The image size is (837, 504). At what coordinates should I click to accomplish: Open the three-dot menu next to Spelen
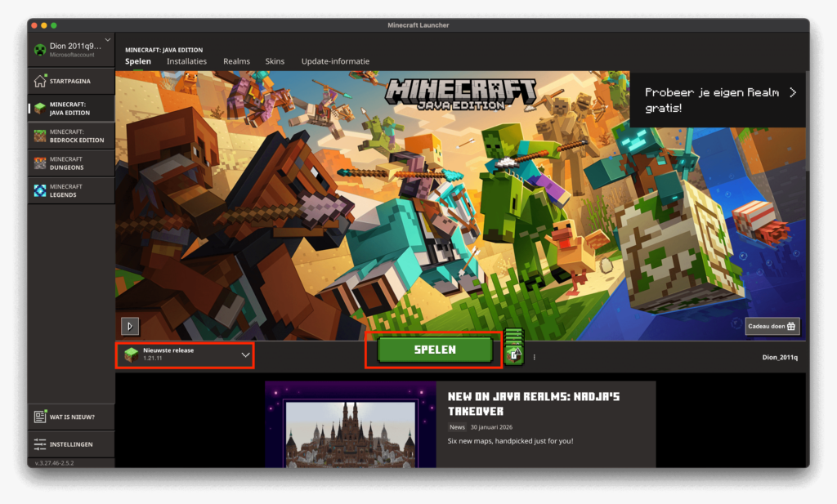pos(535,356)
